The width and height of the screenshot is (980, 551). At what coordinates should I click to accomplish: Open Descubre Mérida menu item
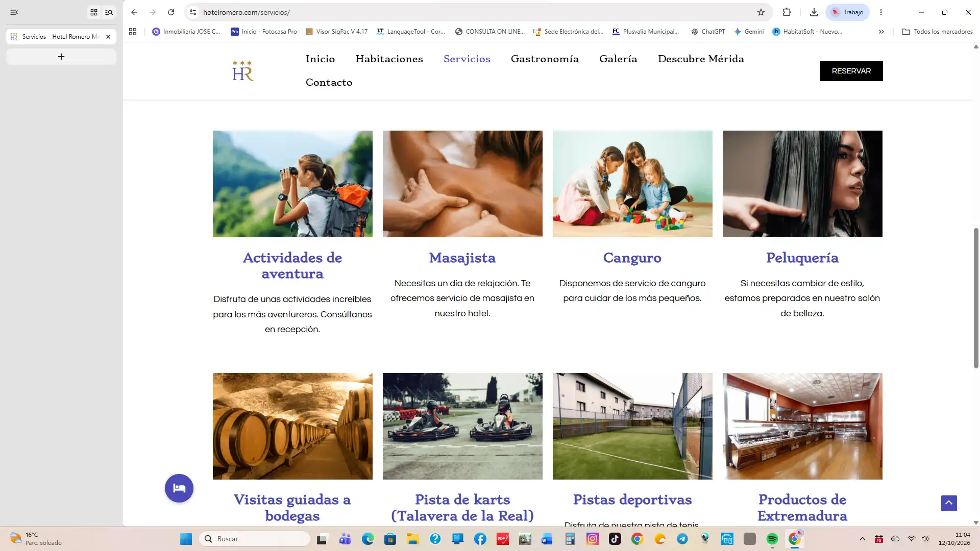[701, 59]
